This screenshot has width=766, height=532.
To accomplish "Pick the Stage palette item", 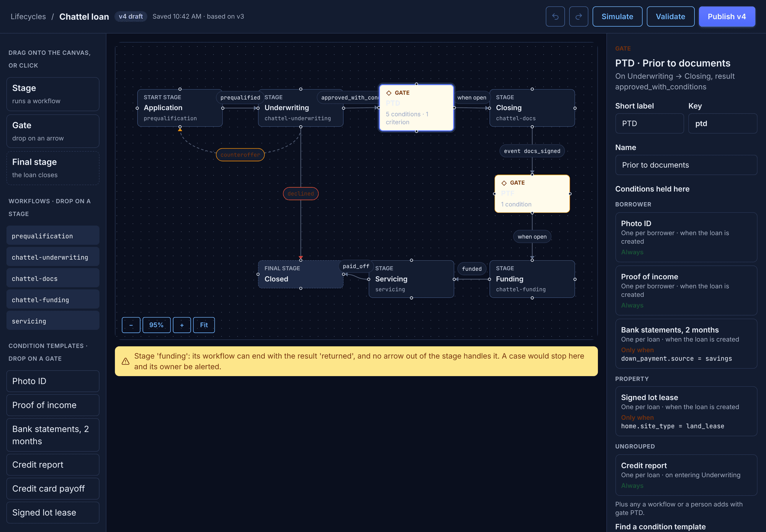I will [53, 94].
